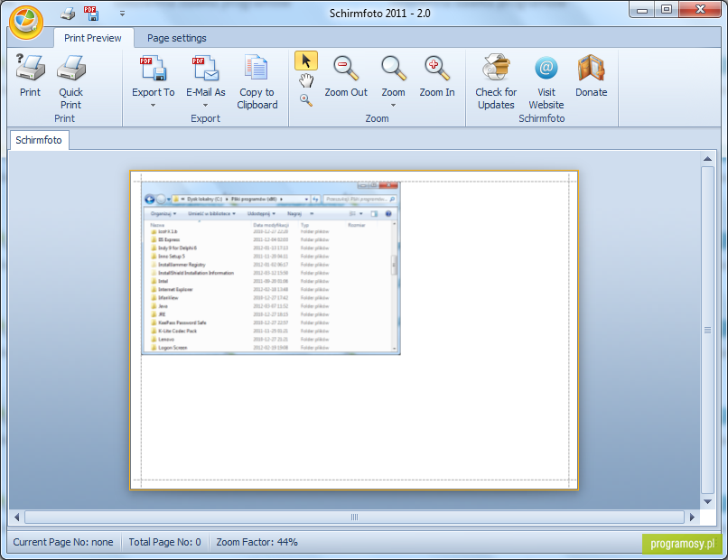Open the quick access toolbar customize arrow
The image size is (728, 560).
pos(122,14)
